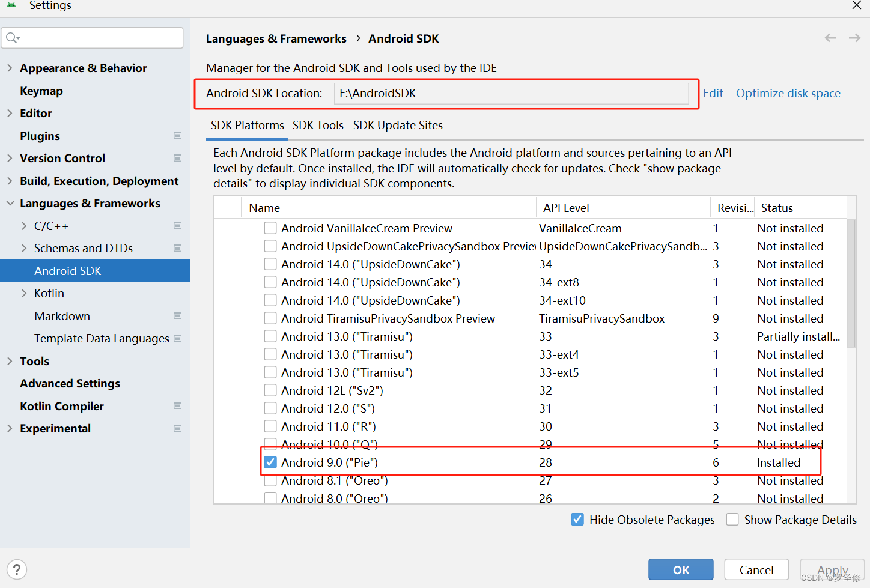Open Plugins settings page
The image size is (870, 588).
pyautogui.click(x=40, y=136)
